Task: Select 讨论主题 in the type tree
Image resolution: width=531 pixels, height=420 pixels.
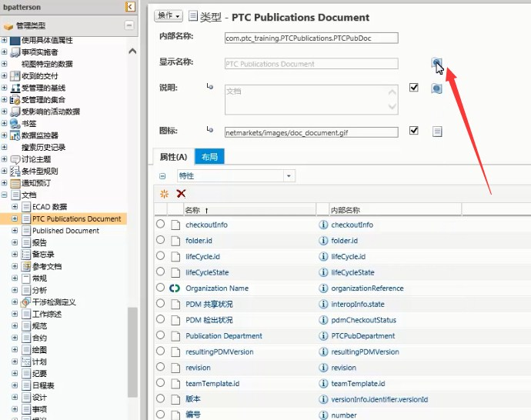Action: (36, 159)
